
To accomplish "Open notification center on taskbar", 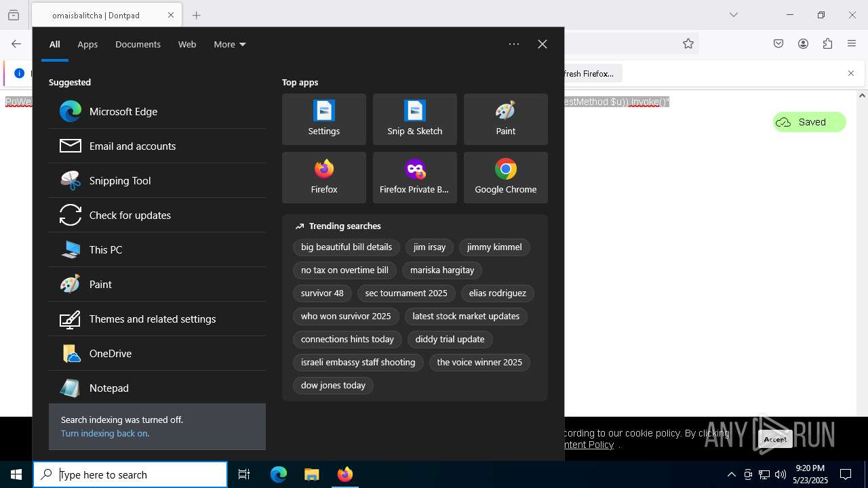I will (846, 474).
